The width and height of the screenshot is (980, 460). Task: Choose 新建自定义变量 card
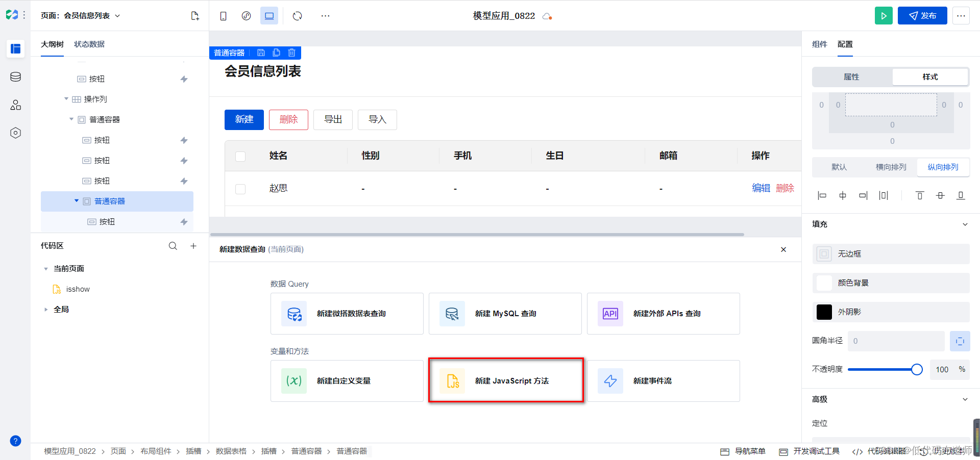click(347, 381)
